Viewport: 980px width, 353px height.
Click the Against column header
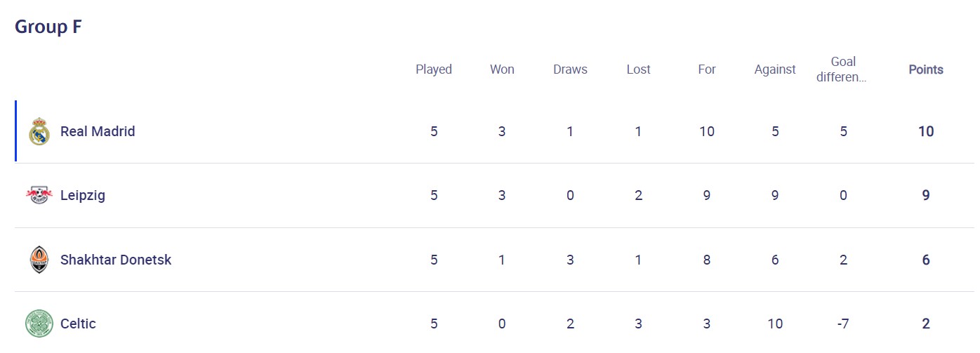click(x=775, y=69)
